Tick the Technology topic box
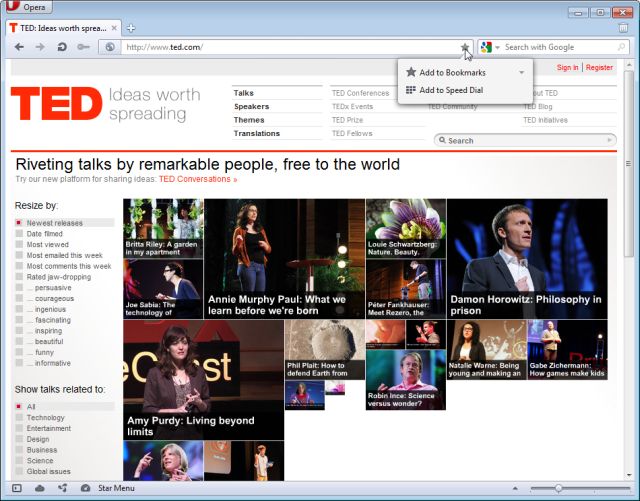Viewport: 640px width, 501px height. click(x=19, y=418)
